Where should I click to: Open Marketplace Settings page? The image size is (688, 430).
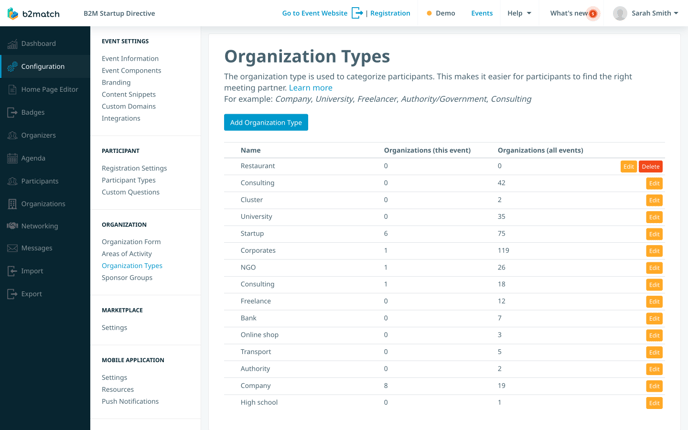114,328
